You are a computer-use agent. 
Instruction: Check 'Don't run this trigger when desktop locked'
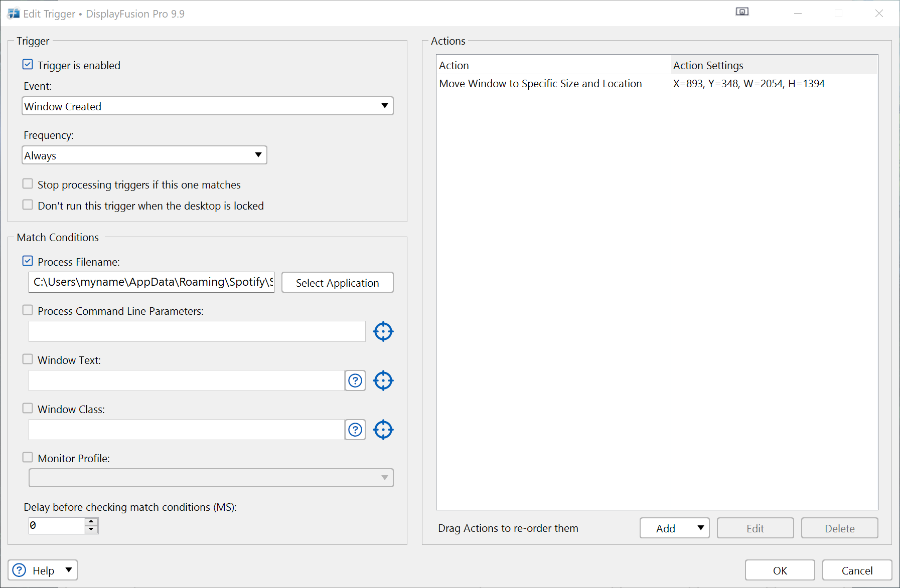(x=28, y=206)
